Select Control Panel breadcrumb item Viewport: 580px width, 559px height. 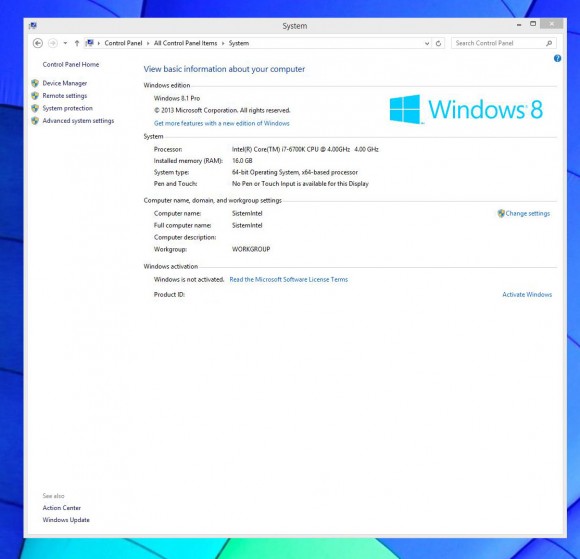[x=123, y=43]
